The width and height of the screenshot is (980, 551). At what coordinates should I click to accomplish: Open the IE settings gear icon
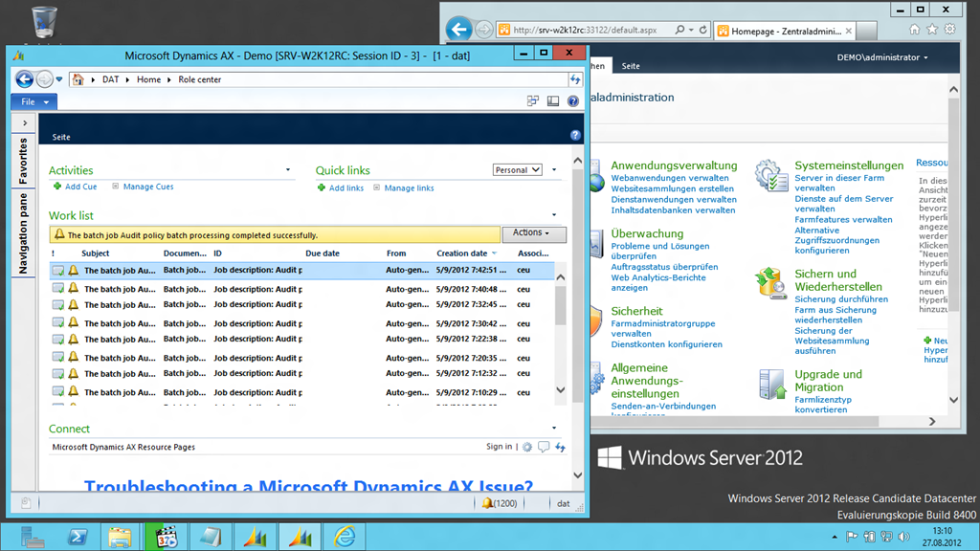coord(949,30)
